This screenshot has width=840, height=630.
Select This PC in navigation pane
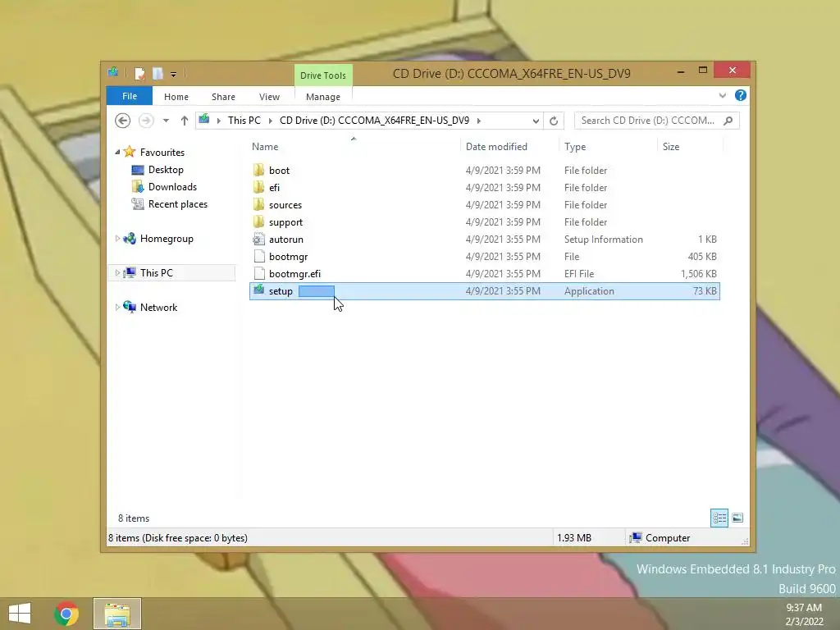[156, 273]
